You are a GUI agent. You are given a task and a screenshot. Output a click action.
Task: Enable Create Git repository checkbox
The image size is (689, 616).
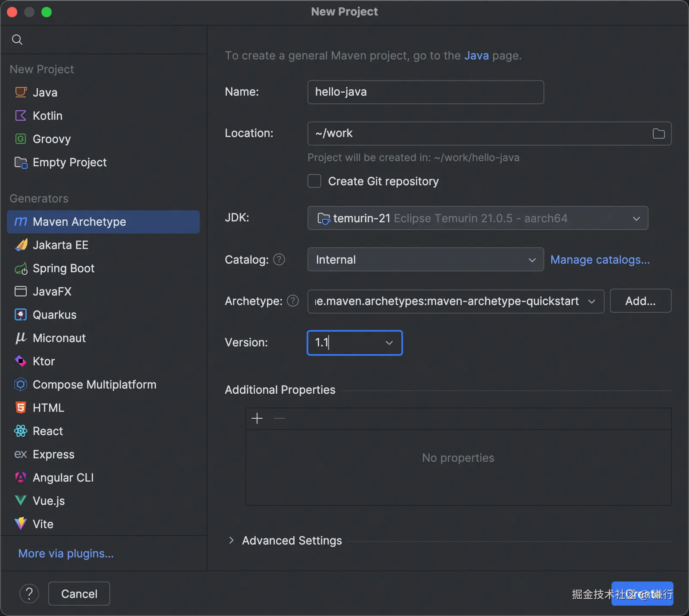tap(314, 181)
